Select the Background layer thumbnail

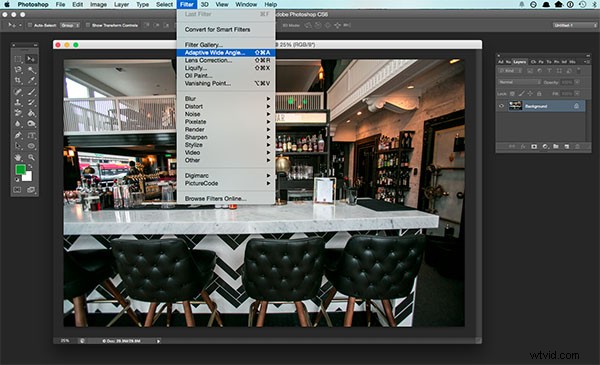[515, 106]
